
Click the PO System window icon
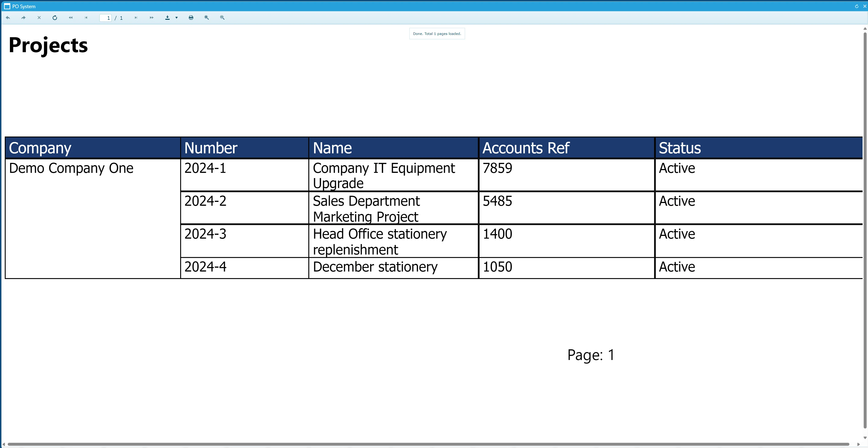point(7,6)
